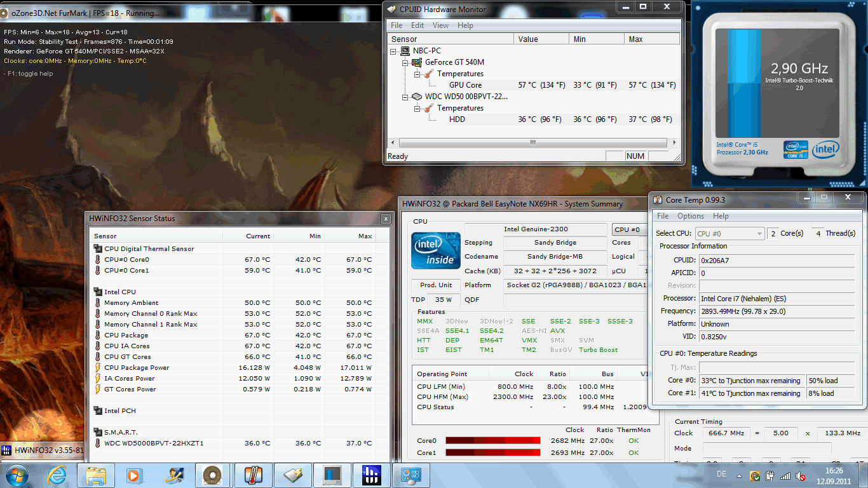Image resolution: width=868 pixels, height=488 pixels.
Task: Show hidden tray icons arrow
Action: tap(740, 475)
